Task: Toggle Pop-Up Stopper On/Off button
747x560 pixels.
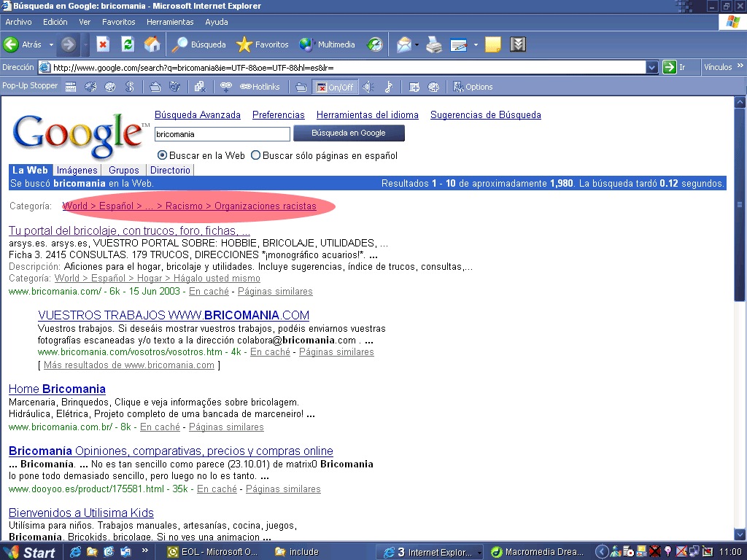Action: pyautogui.click(x=334, y=87)
